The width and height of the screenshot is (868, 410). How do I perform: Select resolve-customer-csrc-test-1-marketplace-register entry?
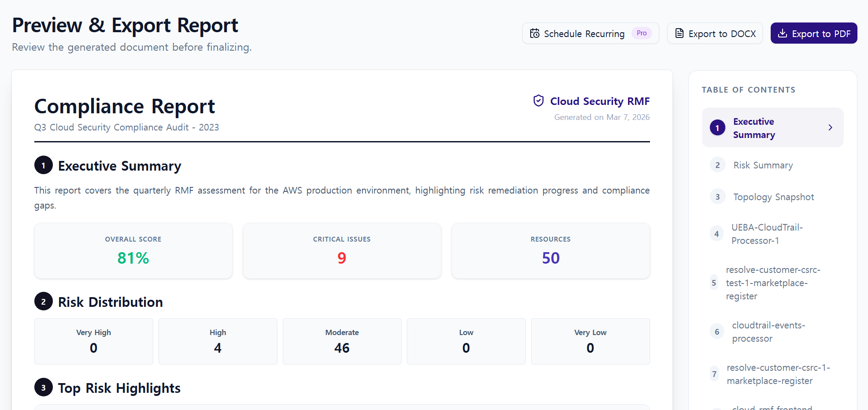pyautogui.click(x=773, y=283)
